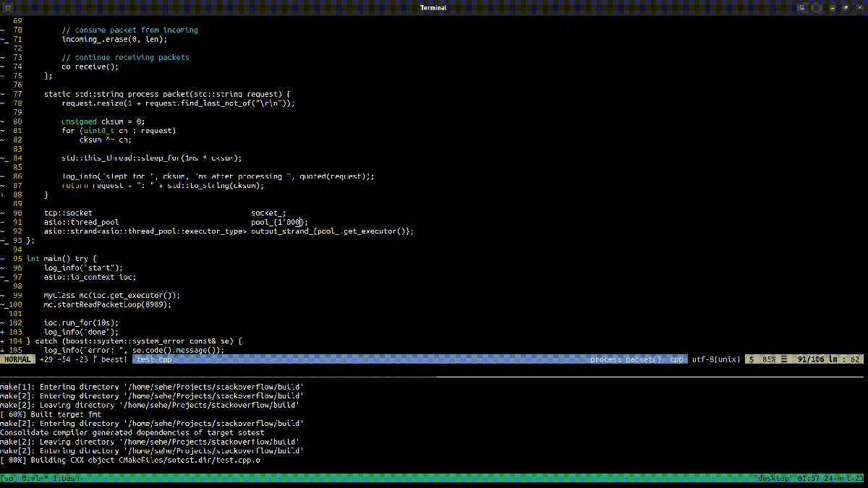Screen dimensions: 868x488
Task: Click line number 89 in the gutter
Action: (x=17, y=204)
